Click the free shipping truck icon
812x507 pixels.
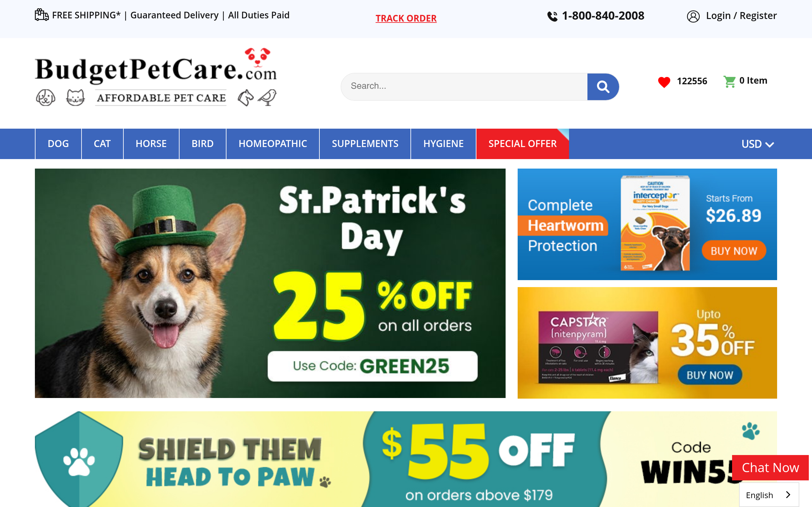(x=42, y=15)
